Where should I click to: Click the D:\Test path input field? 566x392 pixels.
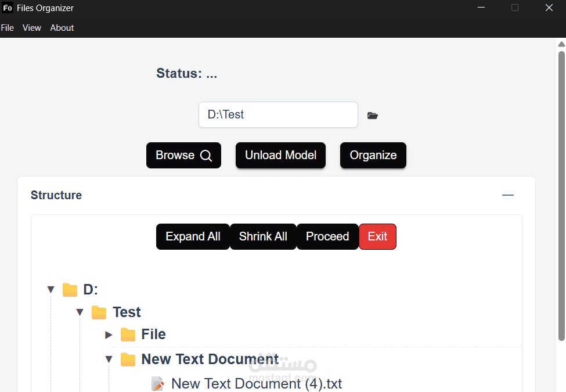pyautogui.click(x=278, y=115)
